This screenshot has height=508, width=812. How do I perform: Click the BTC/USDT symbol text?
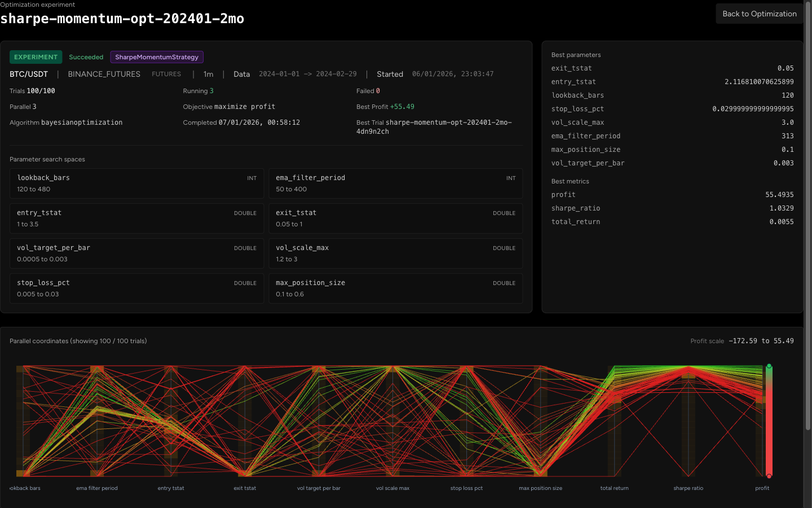click(x=29, y=74)
